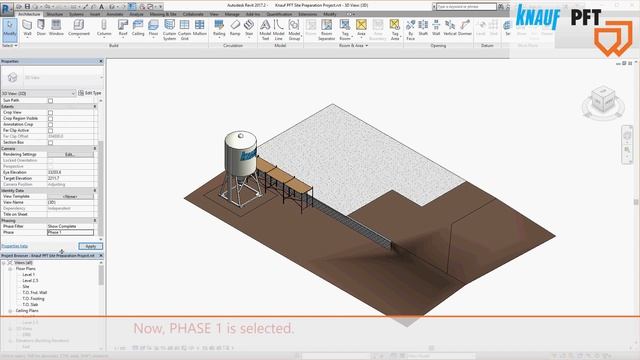This screenshot has height=360, width=640.
Task: Open the Structure ribbon tab
Action: pyautogui.click(x=55, y=14)
